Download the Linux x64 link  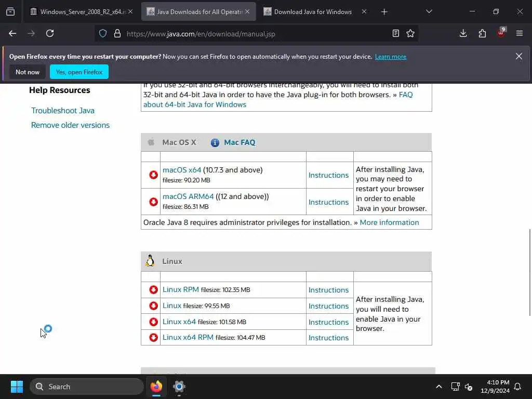pos(179,322)
